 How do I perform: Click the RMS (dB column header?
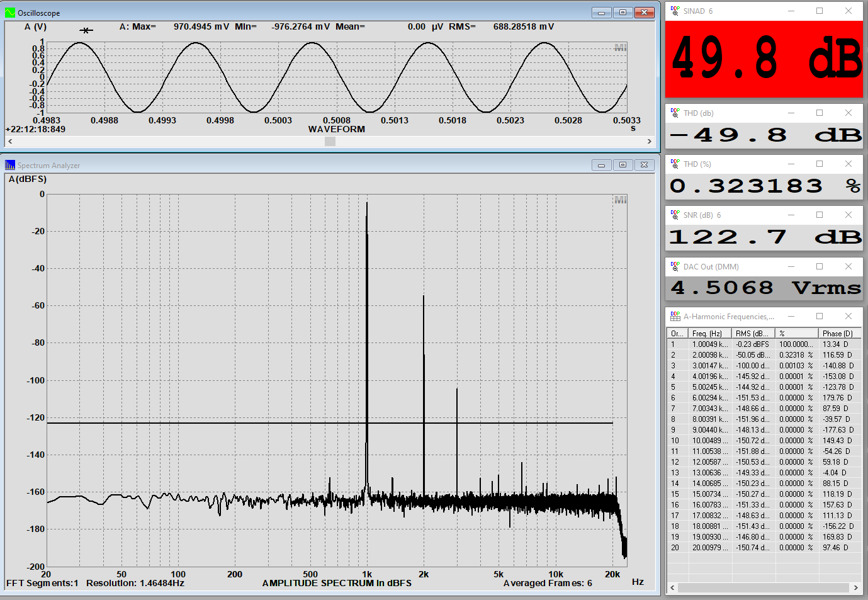click(753, 334)
